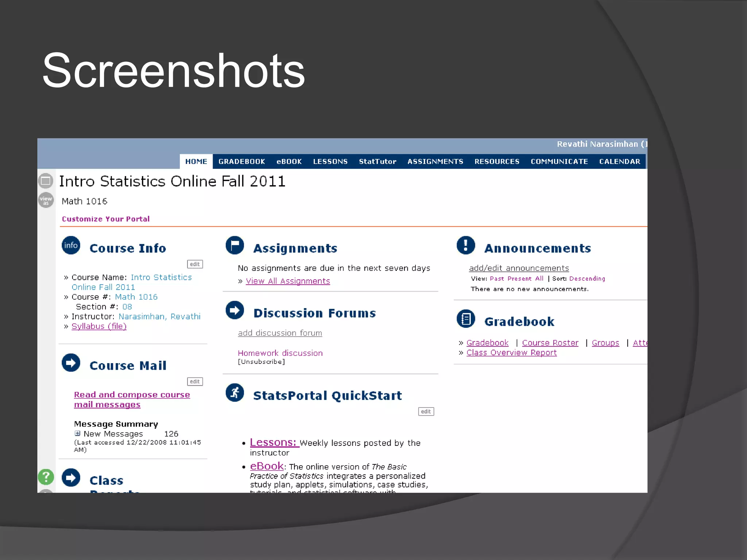
Task: Open the eBook link in QuickStart
Action: click(267, 466)
